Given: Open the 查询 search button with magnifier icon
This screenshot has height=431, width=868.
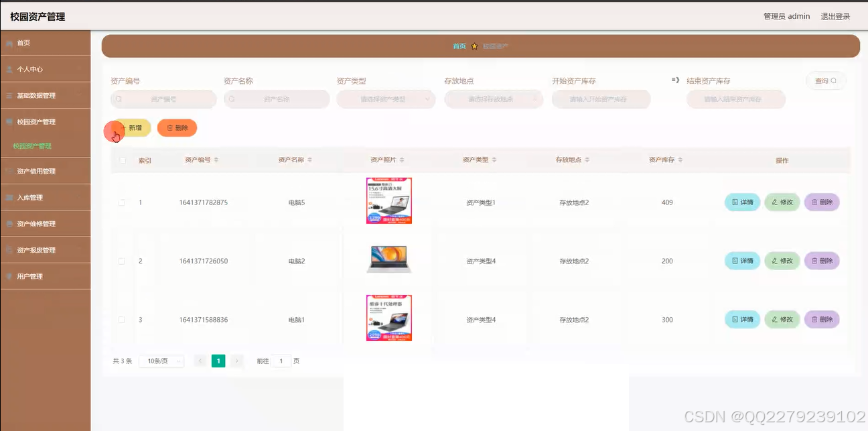Looking at the screenshot, I should tap(826, 80).
